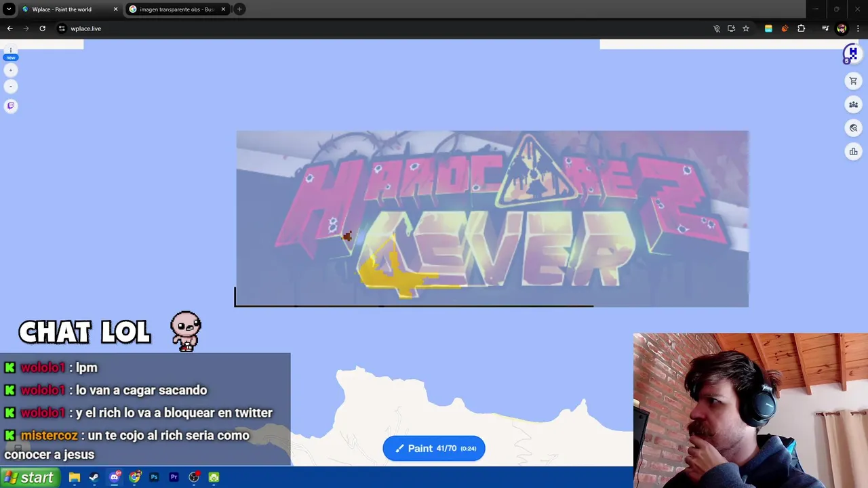Close the Wplace browser tab
This screenshot has height=488, width=868.
point(115,9)
